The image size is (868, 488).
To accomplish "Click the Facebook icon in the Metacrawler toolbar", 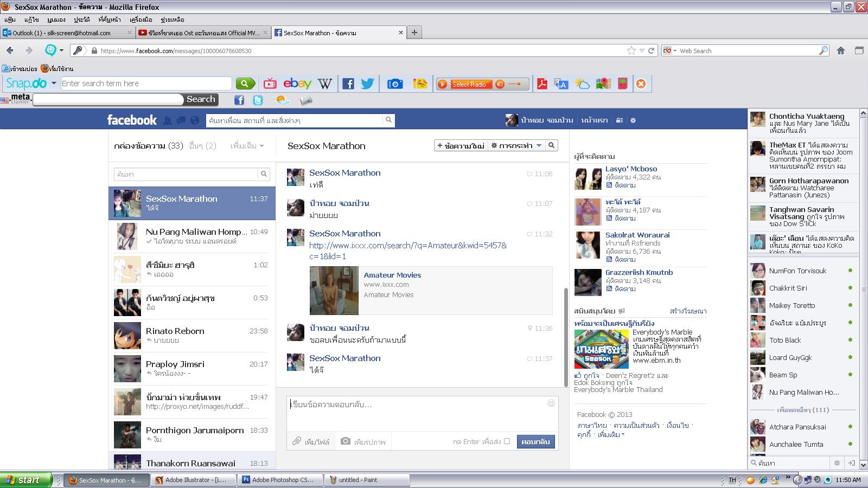I will coord(239,100).
